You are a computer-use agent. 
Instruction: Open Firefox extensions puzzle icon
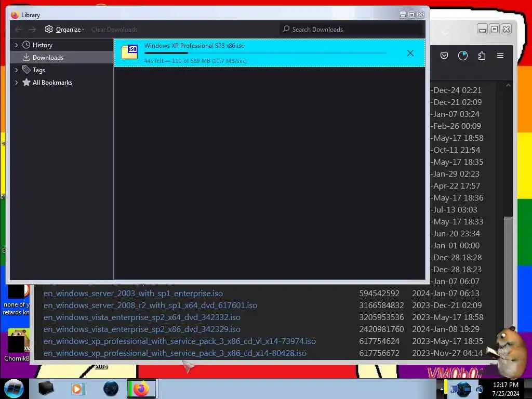pyautogui.click(x=482, y=56)
